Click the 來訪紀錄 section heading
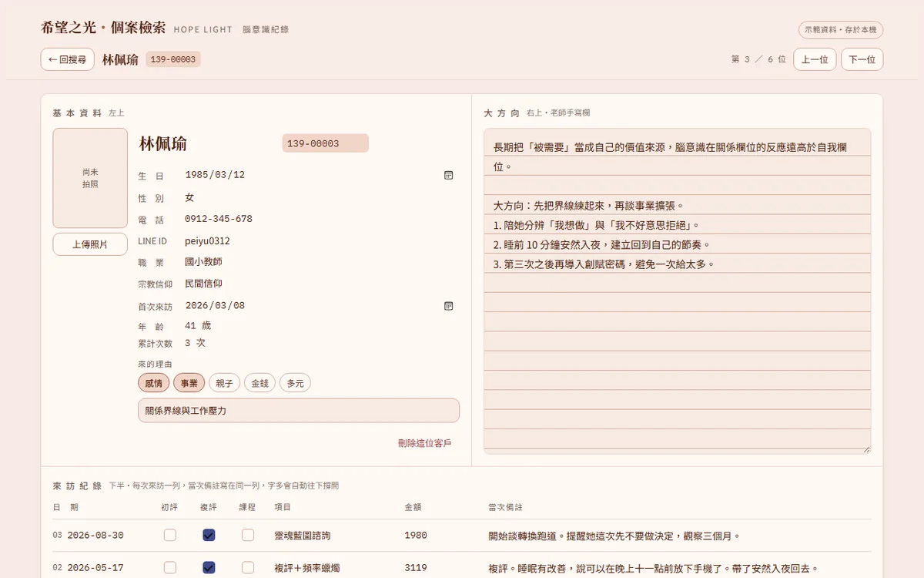The height and width of the screenshot is (578, 924). pyautogui.click(x=77, y=486)
